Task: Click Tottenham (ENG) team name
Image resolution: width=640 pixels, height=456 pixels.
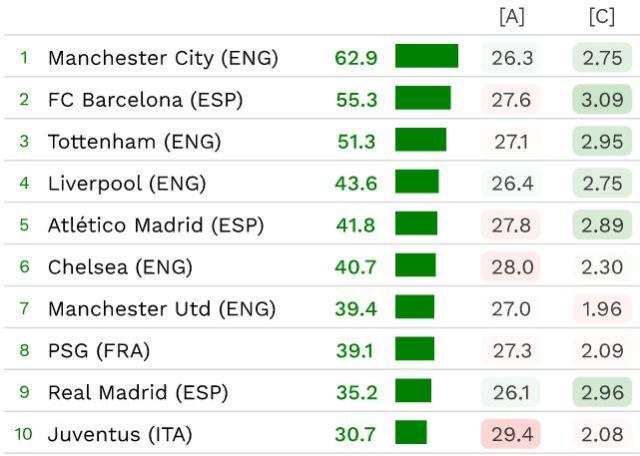Action: (135, 142)
